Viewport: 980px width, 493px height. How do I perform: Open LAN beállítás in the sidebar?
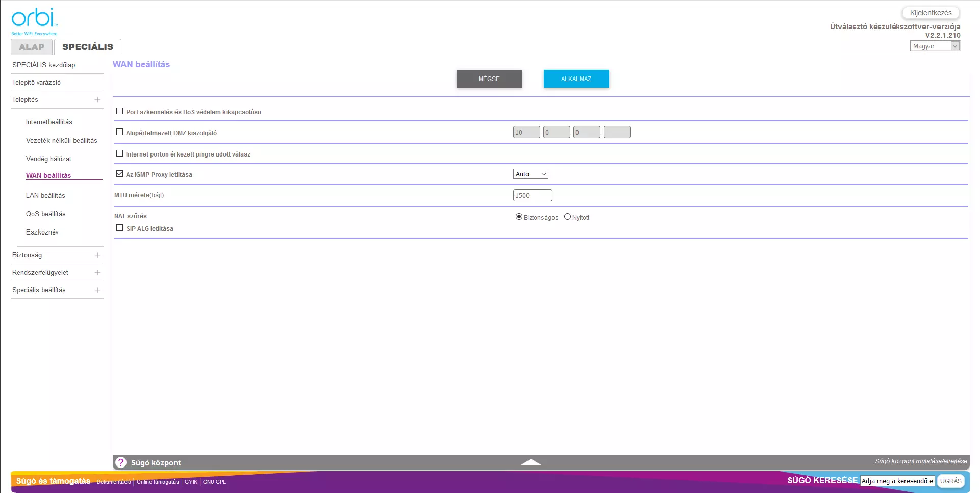(x=45, y=196)
